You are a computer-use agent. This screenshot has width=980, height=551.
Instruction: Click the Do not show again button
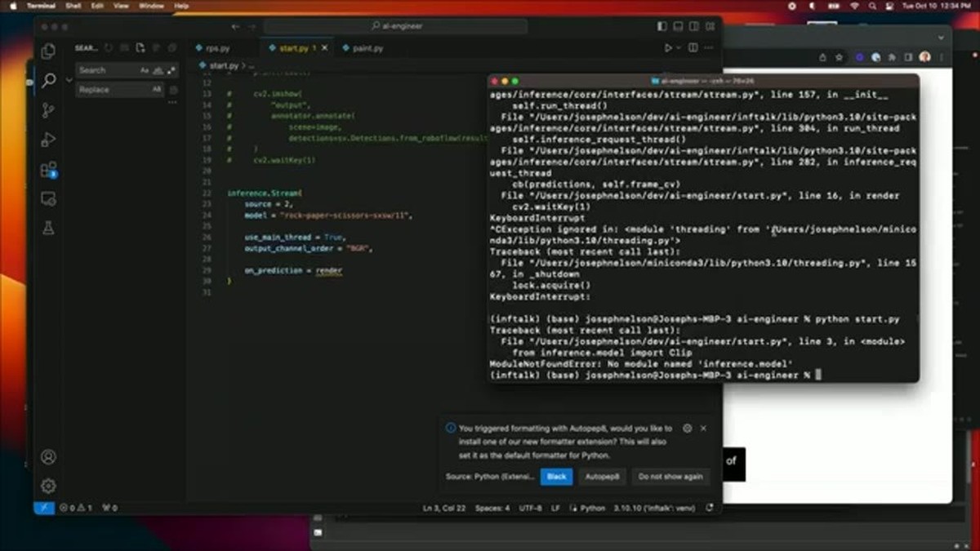pos(670,477)
